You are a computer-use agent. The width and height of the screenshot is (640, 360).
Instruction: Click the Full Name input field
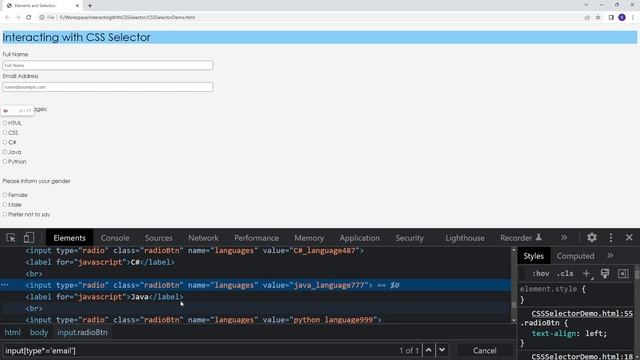[108, 65]
